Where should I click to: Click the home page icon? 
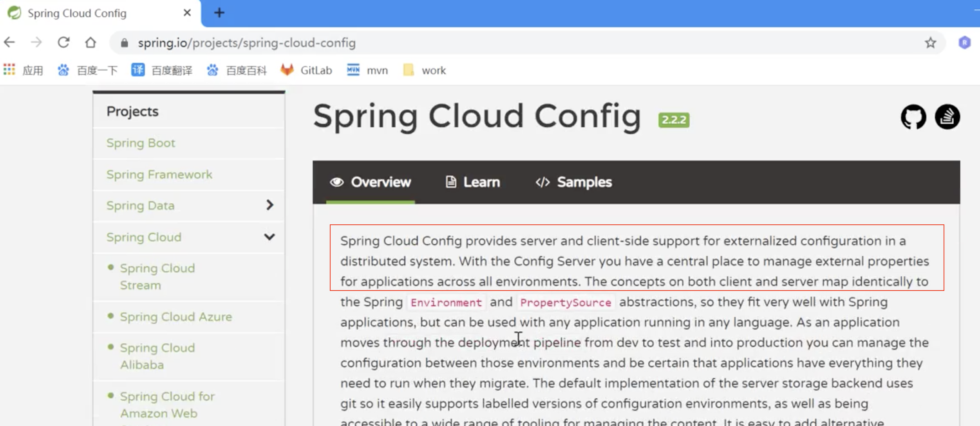(90, 42)
